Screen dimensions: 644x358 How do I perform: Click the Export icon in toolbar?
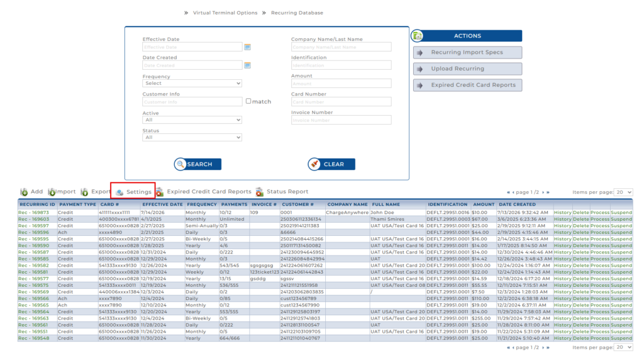click(x=84, y=192)
